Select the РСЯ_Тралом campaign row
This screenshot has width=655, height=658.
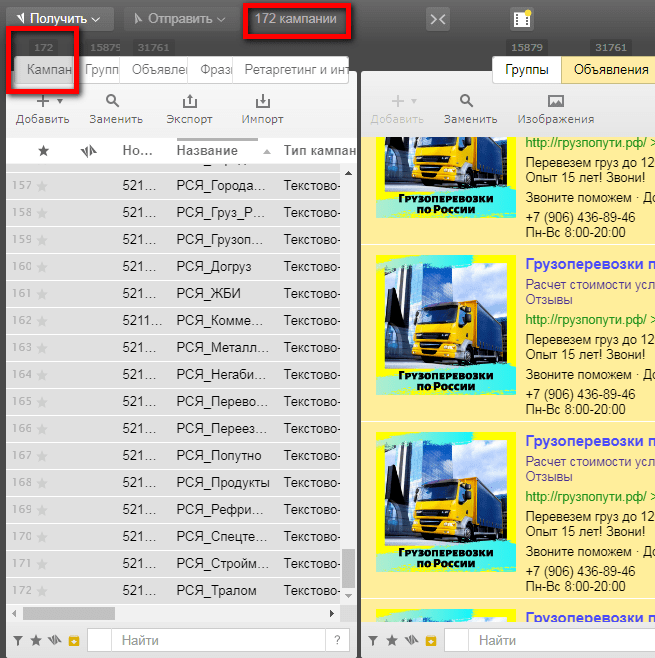click(x=173, y=590)
